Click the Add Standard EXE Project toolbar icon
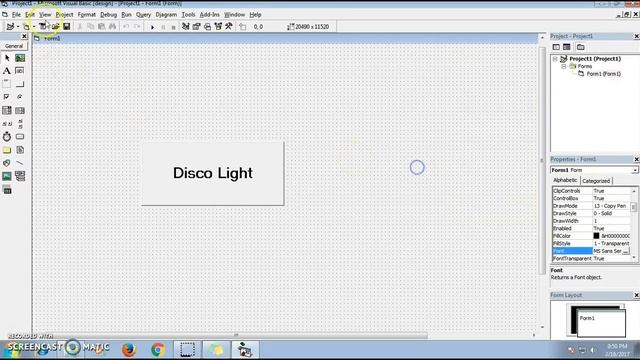Image resolution: width=640 pixels, height=360 pixels. (x=10, y=27)
